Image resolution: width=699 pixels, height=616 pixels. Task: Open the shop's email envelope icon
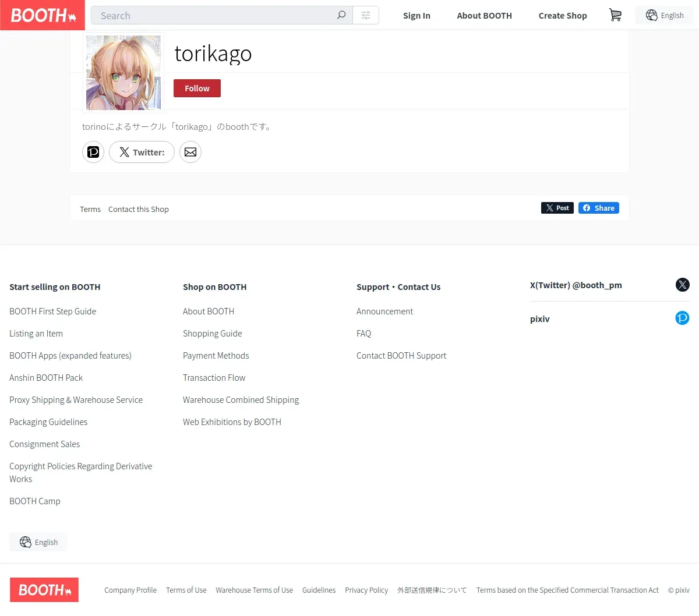(190, 152)
